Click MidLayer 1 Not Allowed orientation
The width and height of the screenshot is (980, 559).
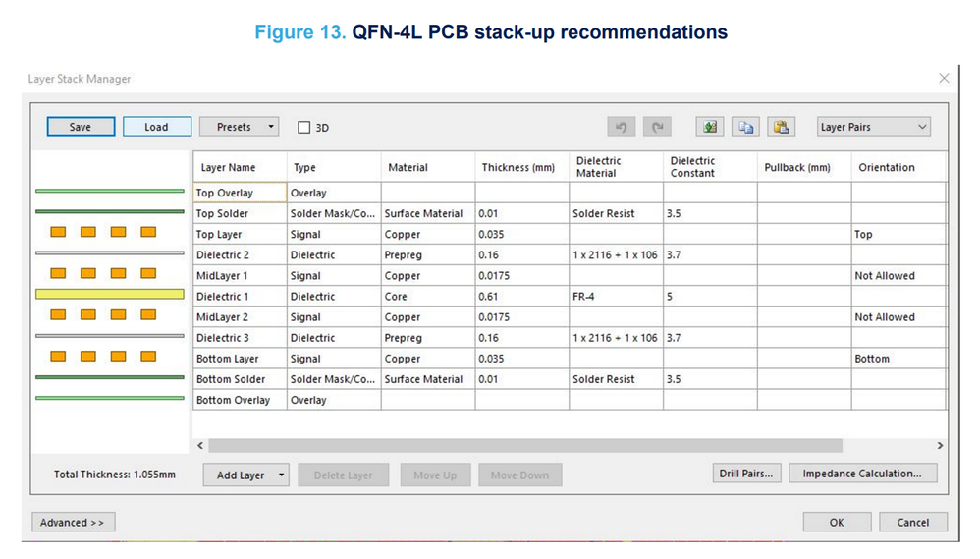(x=898, y=275)
